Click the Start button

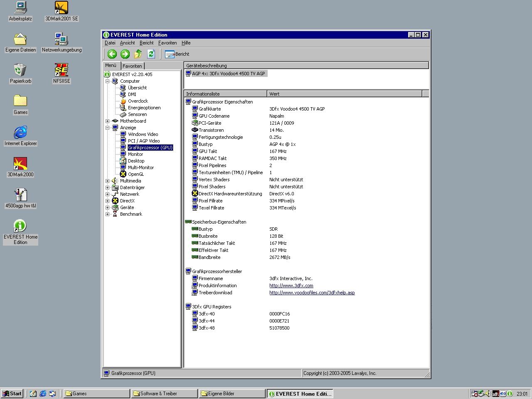click(x=12, y=394)
